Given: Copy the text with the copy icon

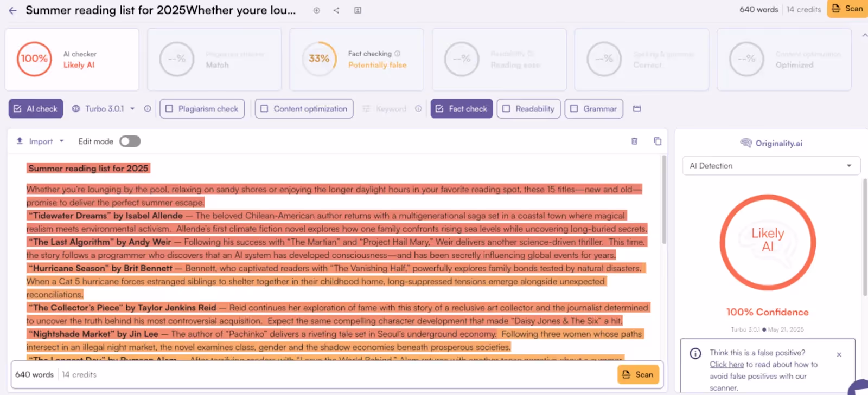Looking at the screenshot, I should 658,141.
